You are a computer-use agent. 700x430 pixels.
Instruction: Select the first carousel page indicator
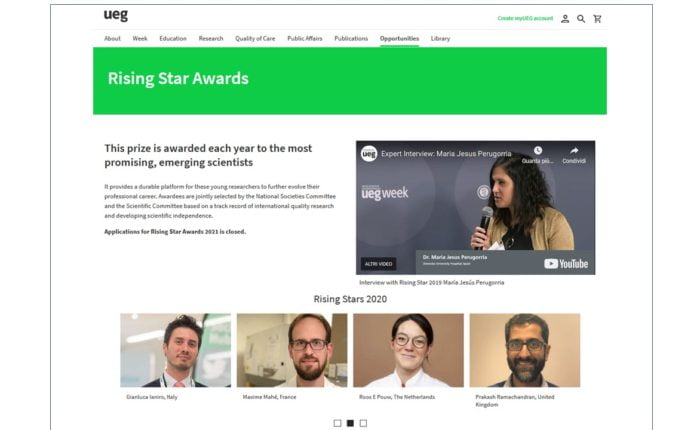(338, 423)
